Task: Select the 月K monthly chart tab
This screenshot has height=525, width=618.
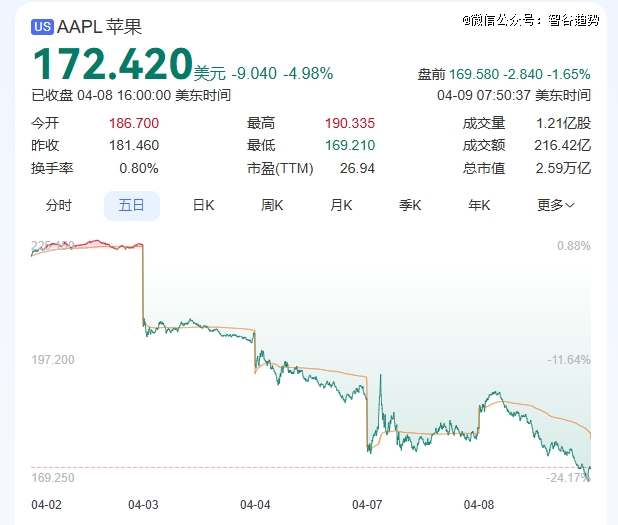Action: (341, 205)
